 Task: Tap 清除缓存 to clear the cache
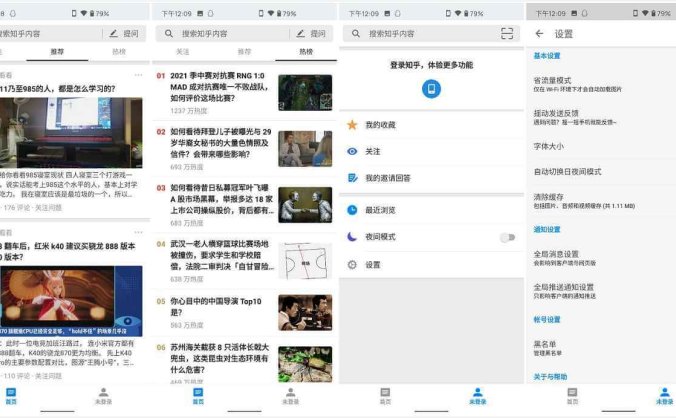[601, 201]
